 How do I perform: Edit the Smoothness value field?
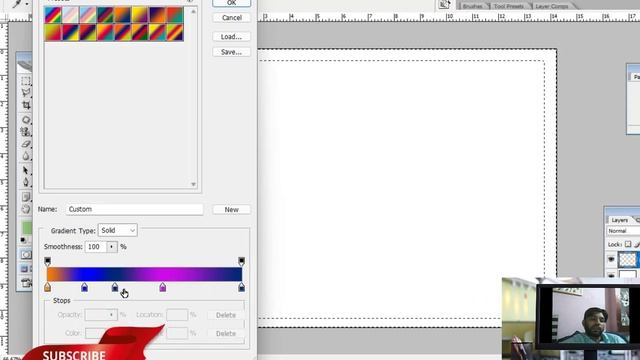coord(96,247)
